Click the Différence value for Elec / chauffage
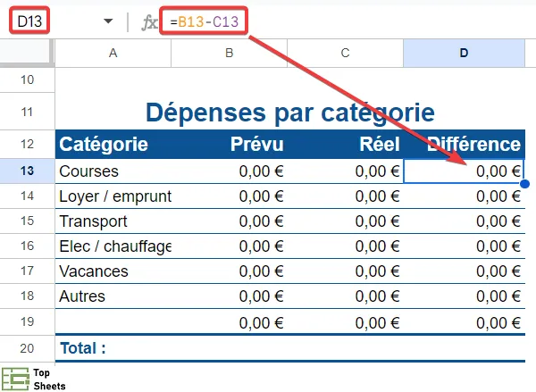 pos(465,246)
